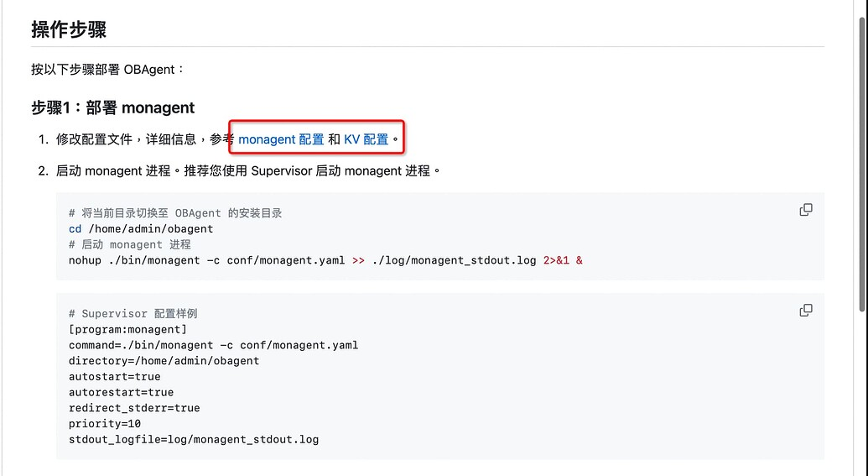Click the # 启动 monagent 进程 comment
The width and height of the screenshot is (868, 476).
click(x=129, y=244)
